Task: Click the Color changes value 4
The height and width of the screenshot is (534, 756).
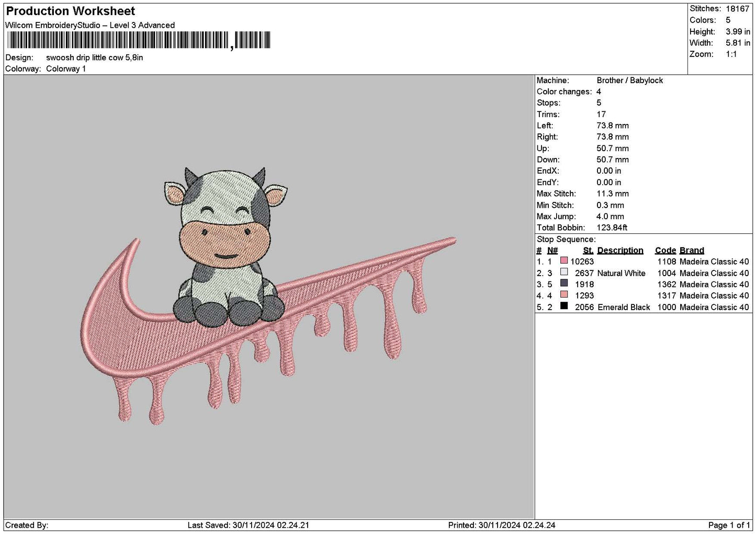Action: point(599,92)
